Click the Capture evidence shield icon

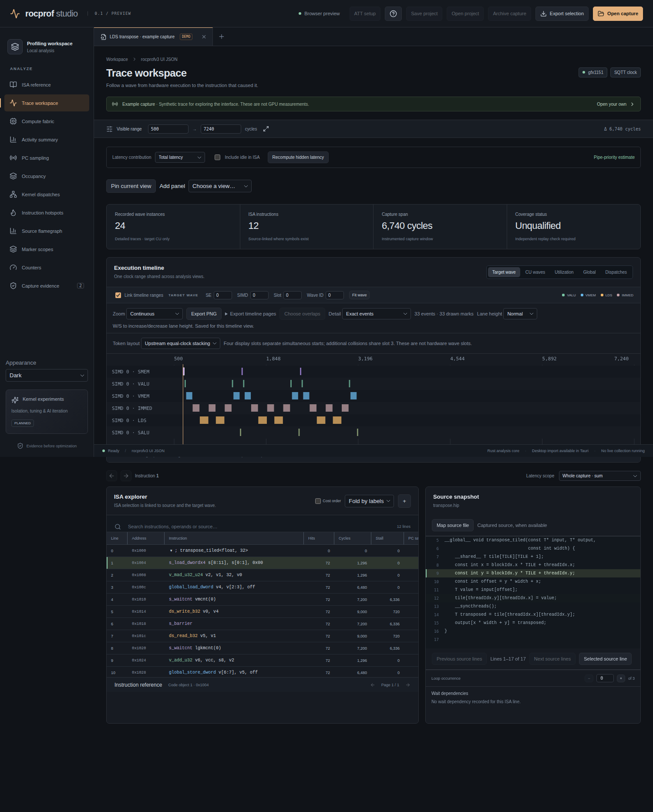(13, 286)
